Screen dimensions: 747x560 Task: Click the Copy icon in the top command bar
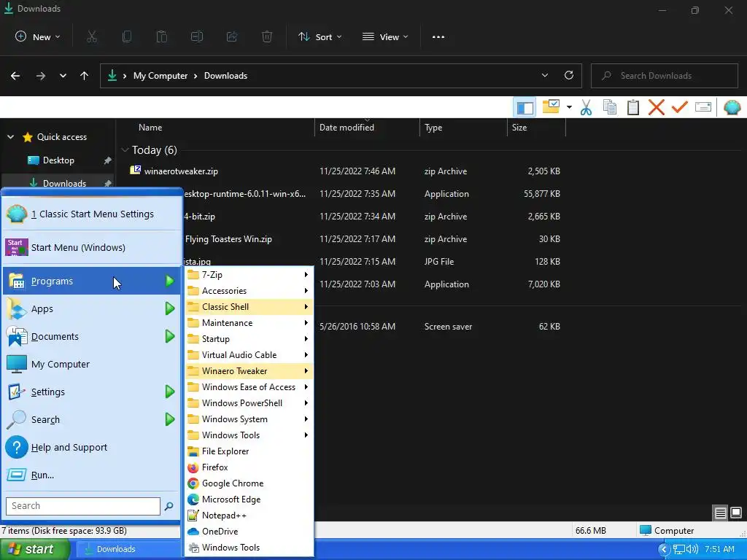click(x=127, y=36)
